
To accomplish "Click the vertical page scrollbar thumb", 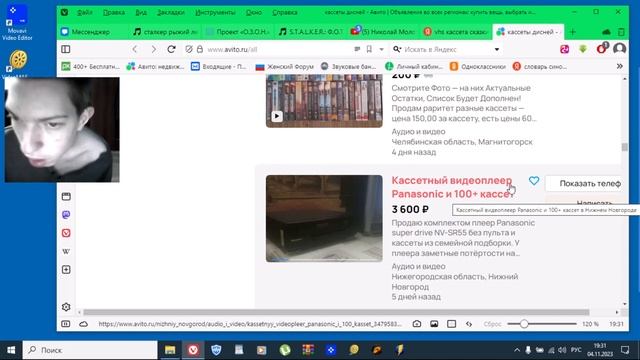I will (x=624, y=147).
